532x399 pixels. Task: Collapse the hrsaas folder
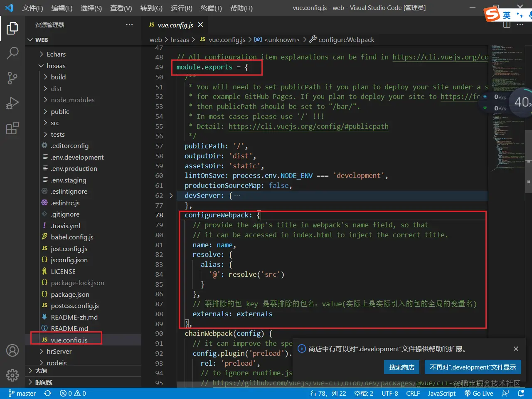[56, 66]
